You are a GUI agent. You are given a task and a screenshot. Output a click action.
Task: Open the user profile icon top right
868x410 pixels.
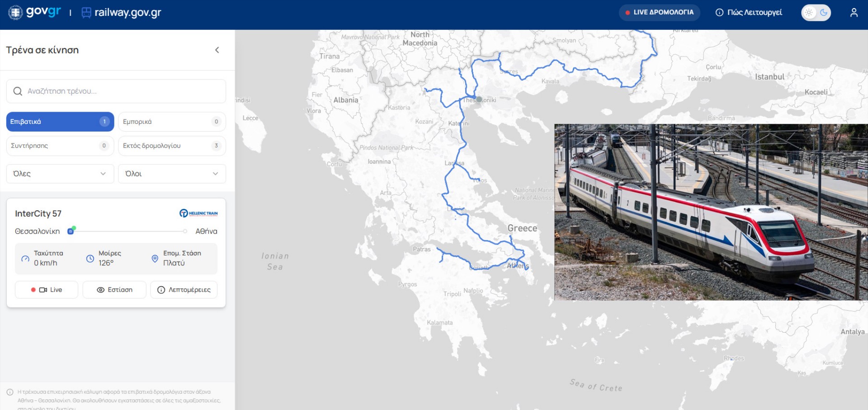(x=854, y=12)
